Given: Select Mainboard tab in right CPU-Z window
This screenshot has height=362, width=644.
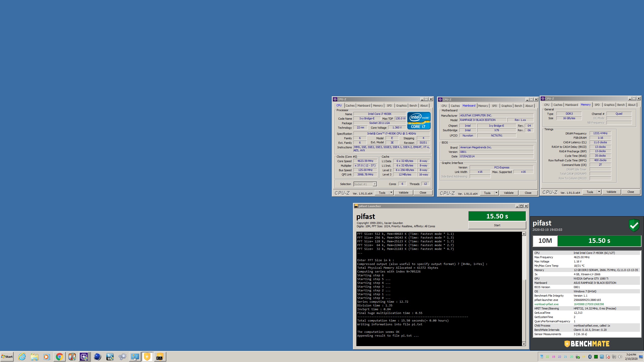Looking at the screenshot, I should [x=571, y=105].
